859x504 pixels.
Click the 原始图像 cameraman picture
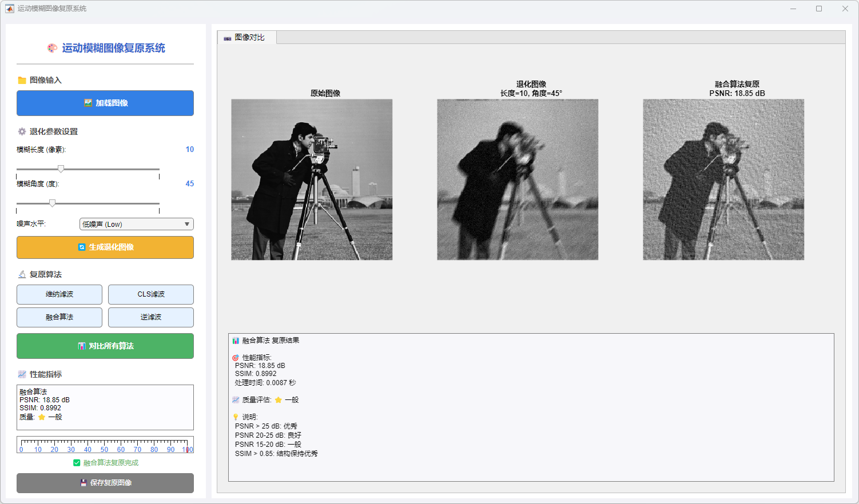(312, 179)
